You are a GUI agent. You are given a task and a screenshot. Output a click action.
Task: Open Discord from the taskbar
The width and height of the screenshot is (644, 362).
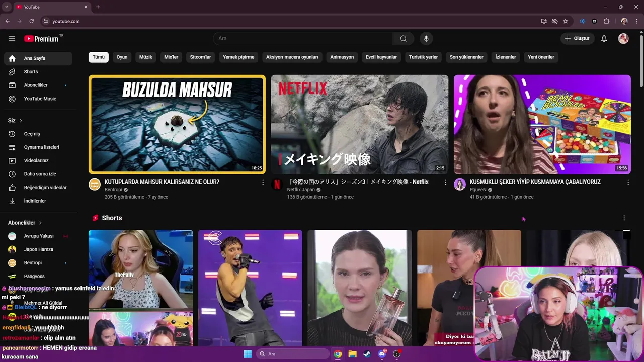tap(382, 354)
